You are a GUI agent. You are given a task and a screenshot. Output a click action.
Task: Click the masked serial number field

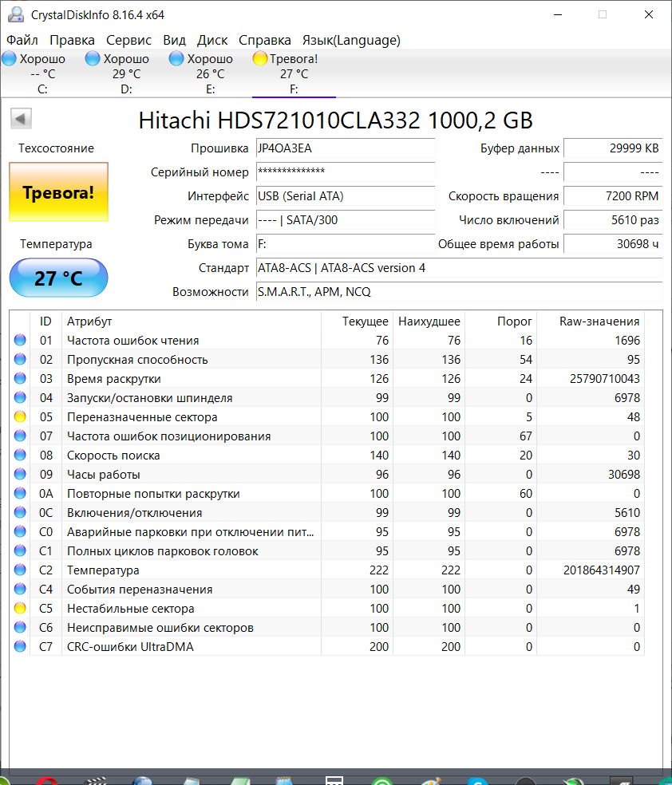click(346, 172)
